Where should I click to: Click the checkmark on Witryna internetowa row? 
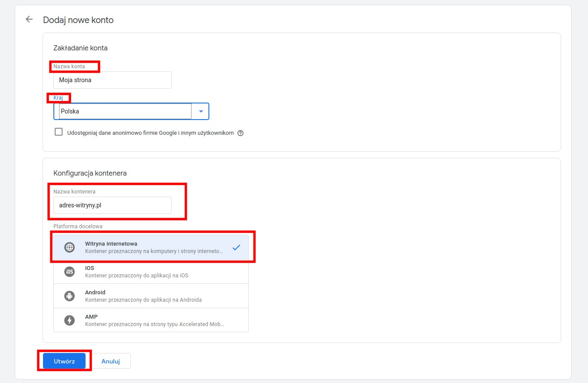tap(236, 247)
